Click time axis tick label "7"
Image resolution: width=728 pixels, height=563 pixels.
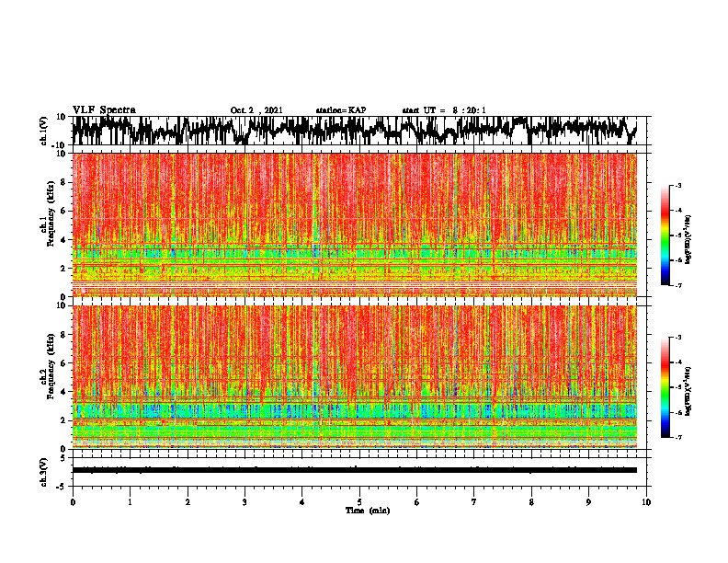pyautogui.click(x=474, y=502)
